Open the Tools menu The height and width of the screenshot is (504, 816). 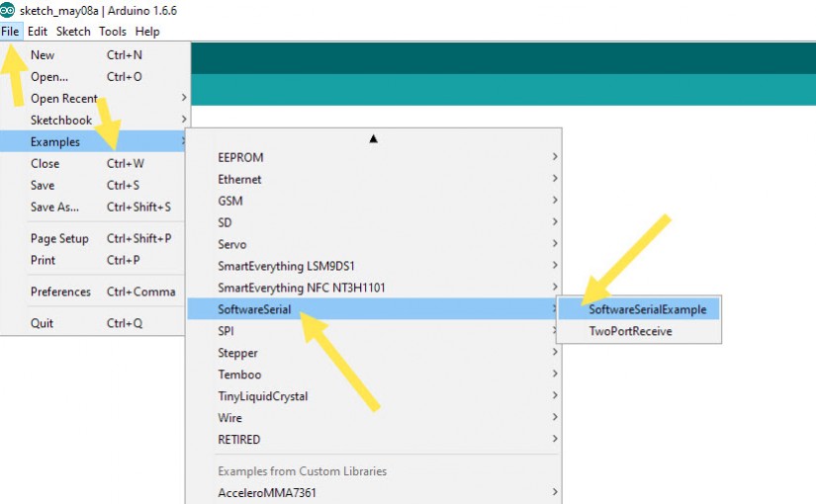click(113, 32)
